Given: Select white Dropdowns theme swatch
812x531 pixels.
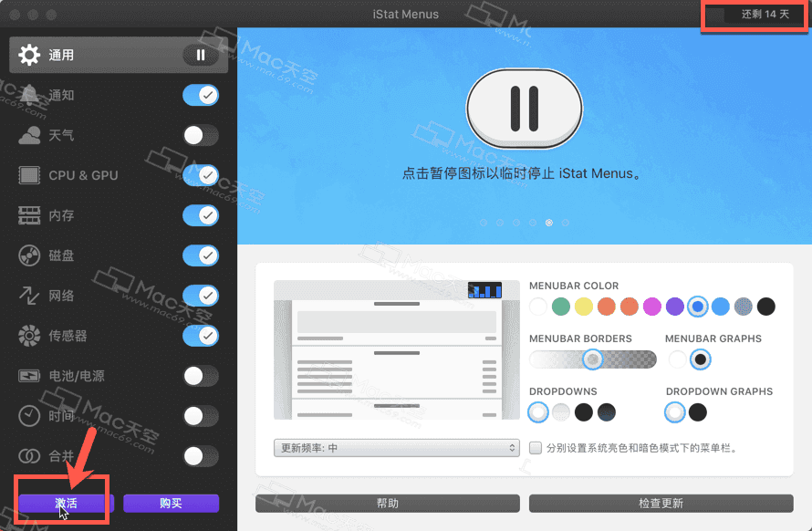Looking at the screenshot, I should 538,412.
